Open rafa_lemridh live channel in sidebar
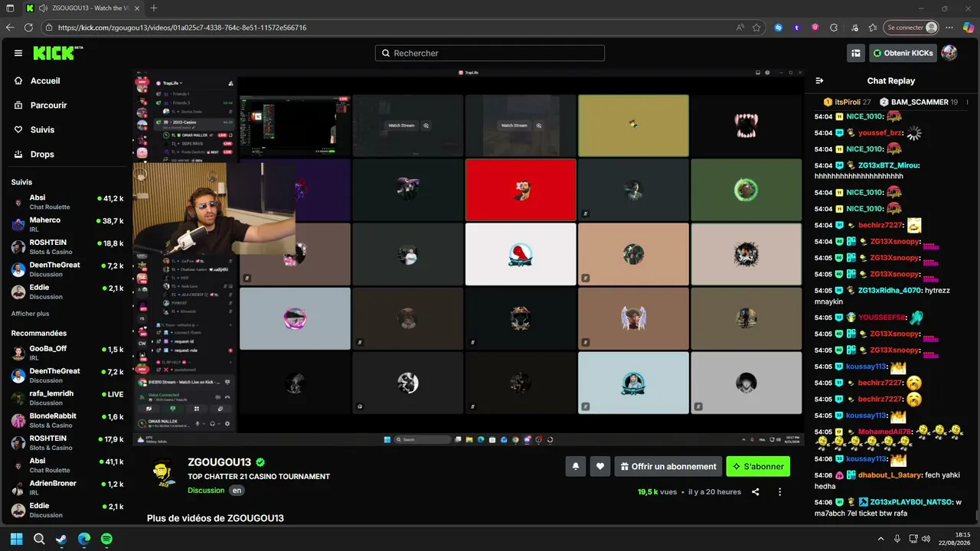980x551 pixels. [x=67, y=398]
